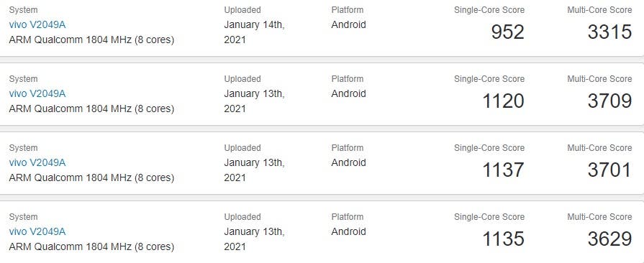Click ARM Qualcomm CPU text in 952 result

click(x=91, y=40)
